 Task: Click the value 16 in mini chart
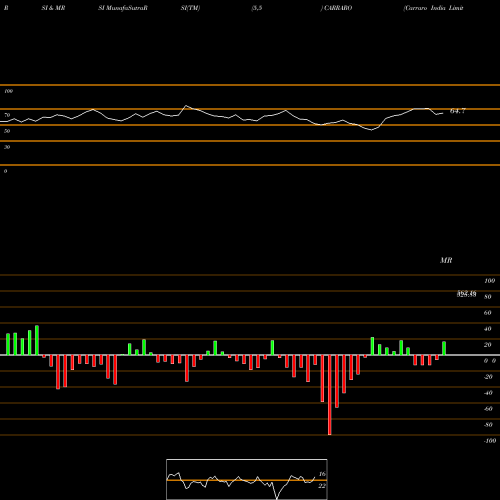click(322, 474)
